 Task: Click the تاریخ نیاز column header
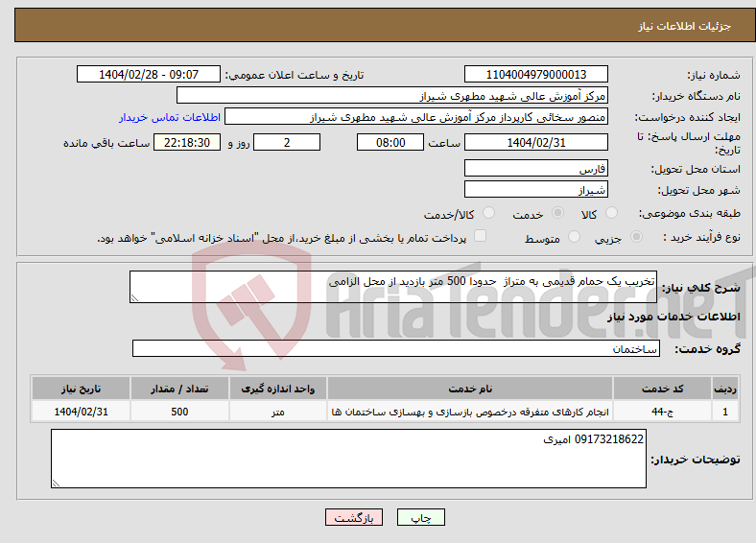[x=81, y=389]
